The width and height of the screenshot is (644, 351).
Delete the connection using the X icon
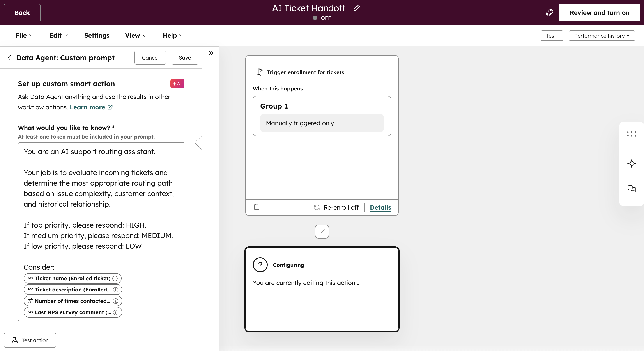click(x=322, y=231)
